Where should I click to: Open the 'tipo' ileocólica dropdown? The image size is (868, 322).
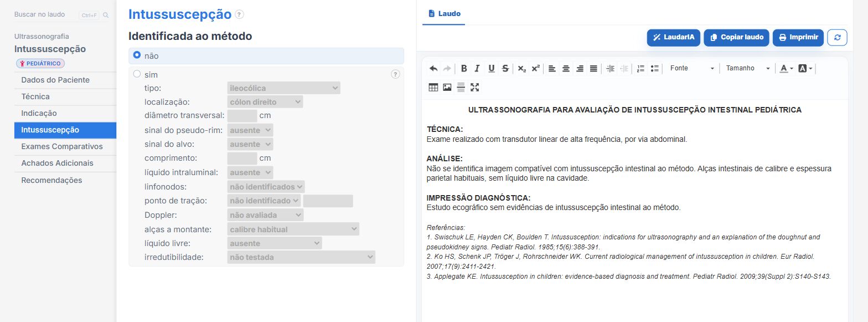[x=283, y=88]
